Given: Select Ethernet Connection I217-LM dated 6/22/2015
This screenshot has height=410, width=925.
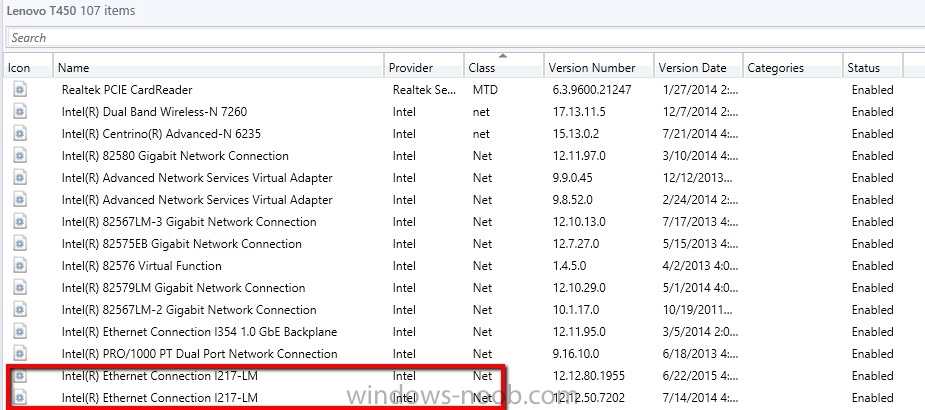Looking at the screenshot, I should pyautogui.click(x=462, y=376).
